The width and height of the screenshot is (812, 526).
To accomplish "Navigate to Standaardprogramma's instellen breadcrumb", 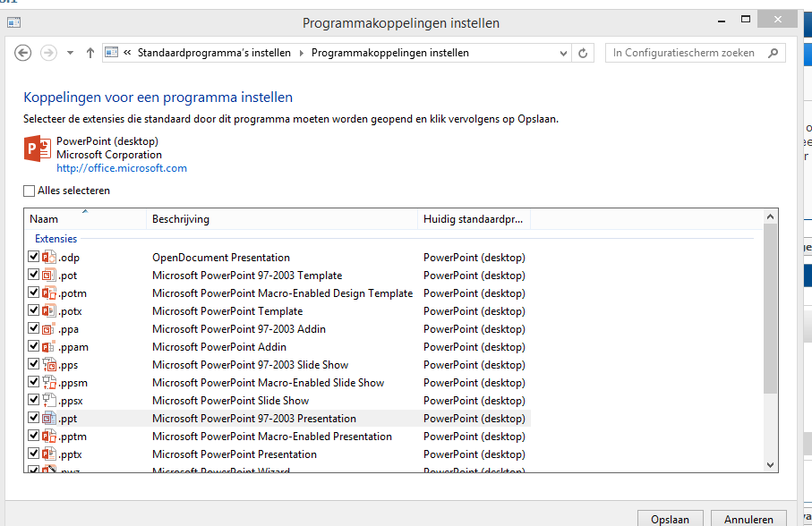I will pyautogui.click(x=214, y=53).
